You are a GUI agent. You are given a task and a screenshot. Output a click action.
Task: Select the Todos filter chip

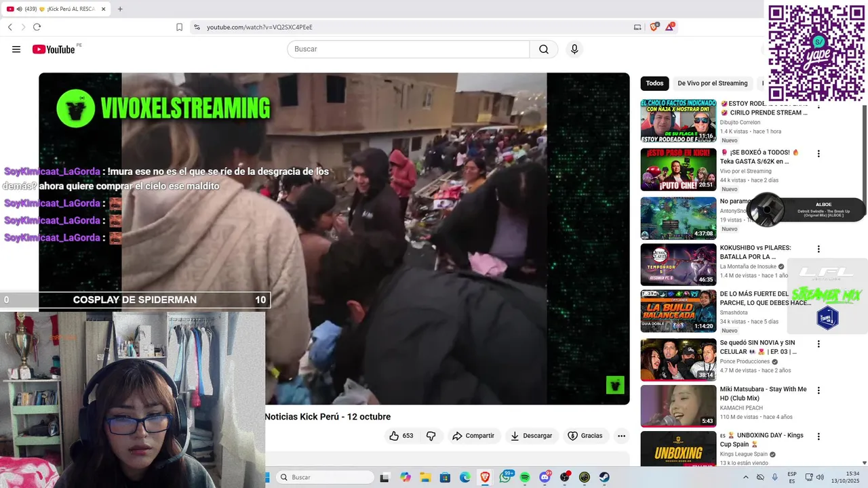(x=654, y=83)
